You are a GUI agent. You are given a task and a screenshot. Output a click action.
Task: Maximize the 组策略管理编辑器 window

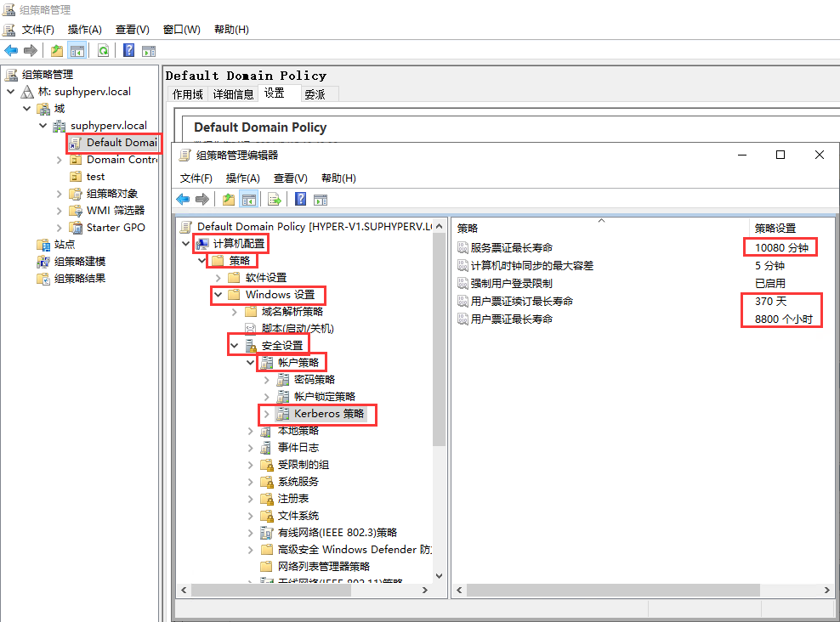(780, 155)
